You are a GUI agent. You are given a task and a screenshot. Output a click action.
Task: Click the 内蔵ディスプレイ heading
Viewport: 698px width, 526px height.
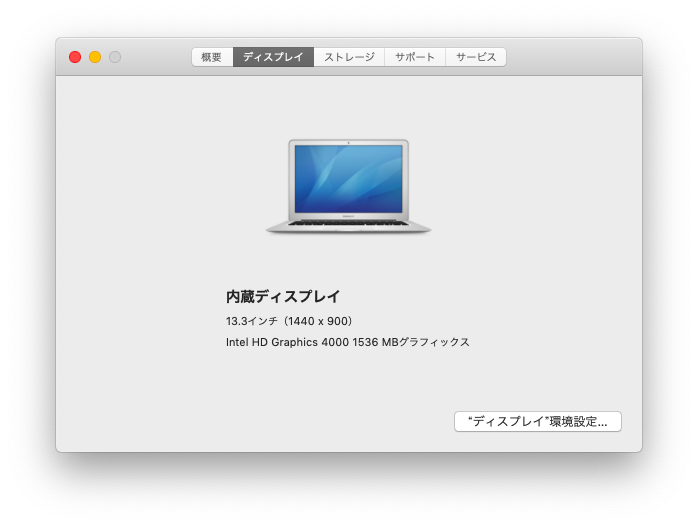(283, 296)
